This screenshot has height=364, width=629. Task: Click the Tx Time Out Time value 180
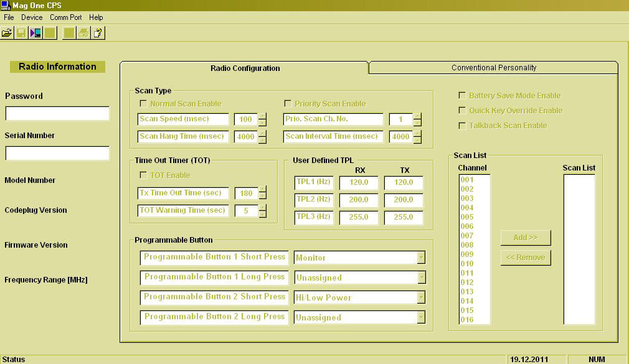click(x=246, y=194)
